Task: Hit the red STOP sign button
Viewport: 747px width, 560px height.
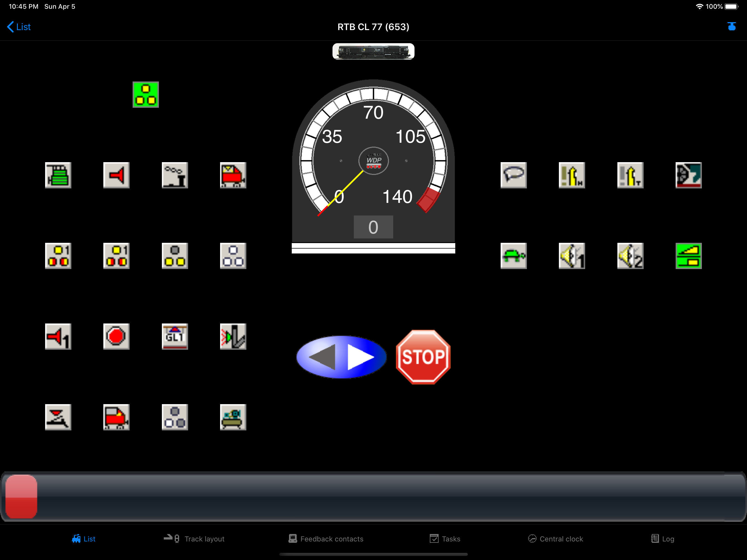Action: (x=423, y=357)
